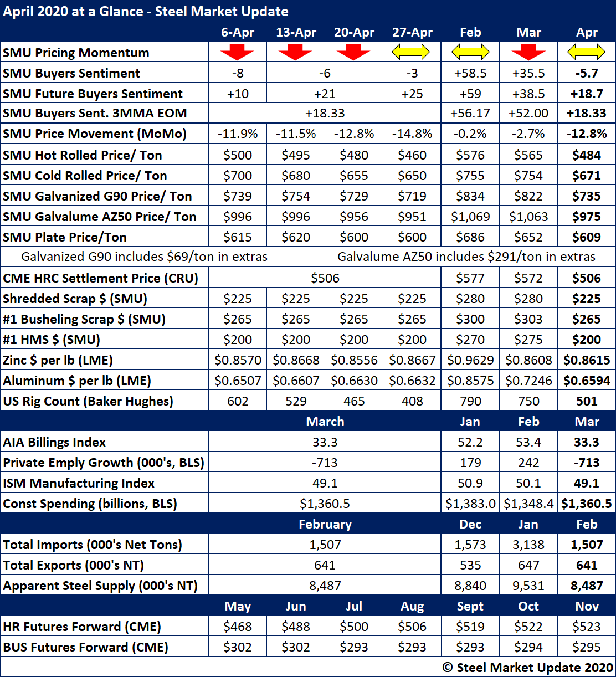Click the SMU Hot Rolled Price 6-Apr value
616x677 pixels.
[x=237, y=155]
